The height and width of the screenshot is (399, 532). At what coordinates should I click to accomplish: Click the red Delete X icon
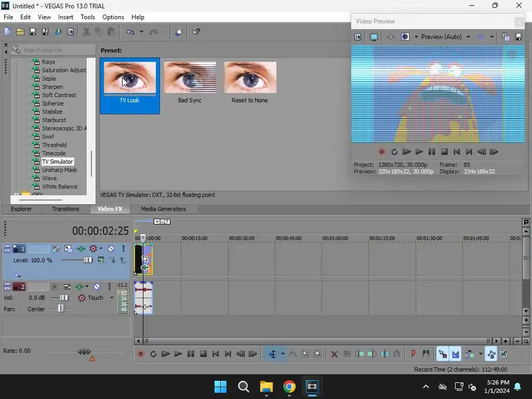(x=334, y=354)
